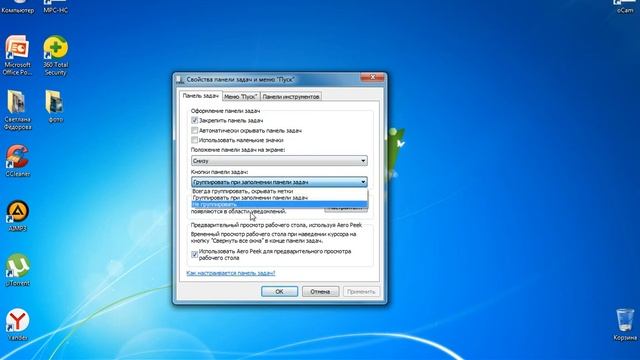The image size is (640, 360).
Task: Choose Группировать при заполнении панели задач list option
Action: tap(279, 198)
